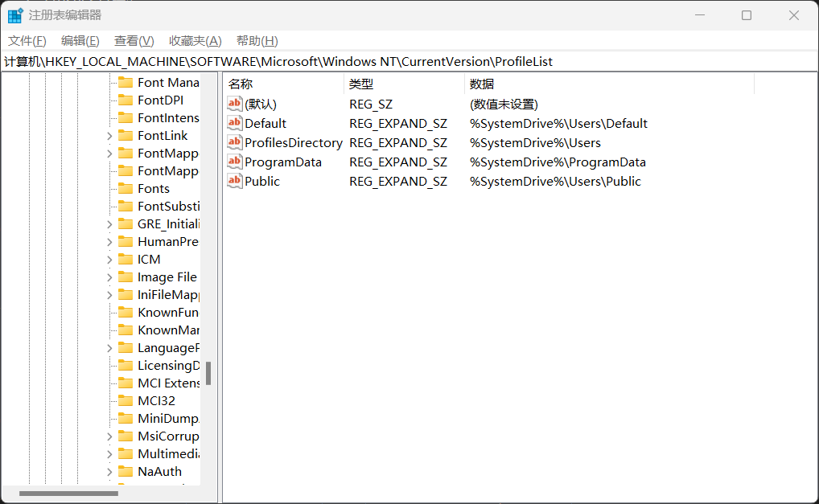Expand the GRE_Initialize key arrow

(109, 223)
